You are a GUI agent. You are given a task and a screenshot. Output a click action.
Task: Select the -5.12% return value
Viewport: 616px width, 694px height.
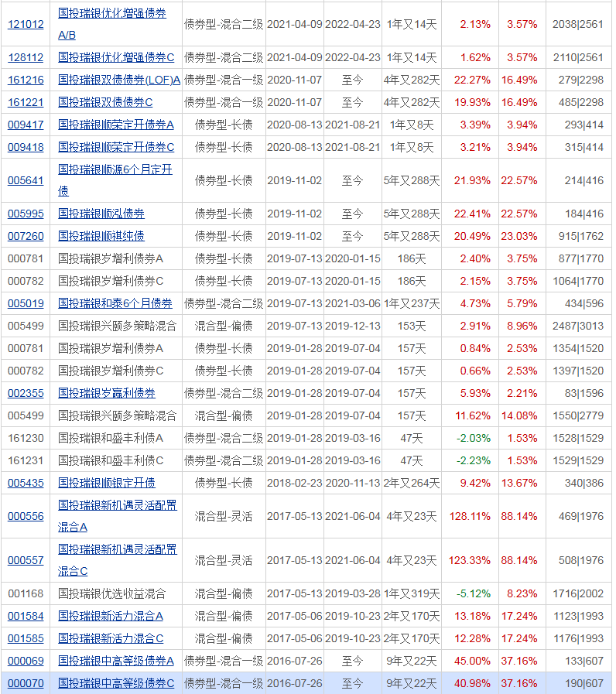(474, 594)
